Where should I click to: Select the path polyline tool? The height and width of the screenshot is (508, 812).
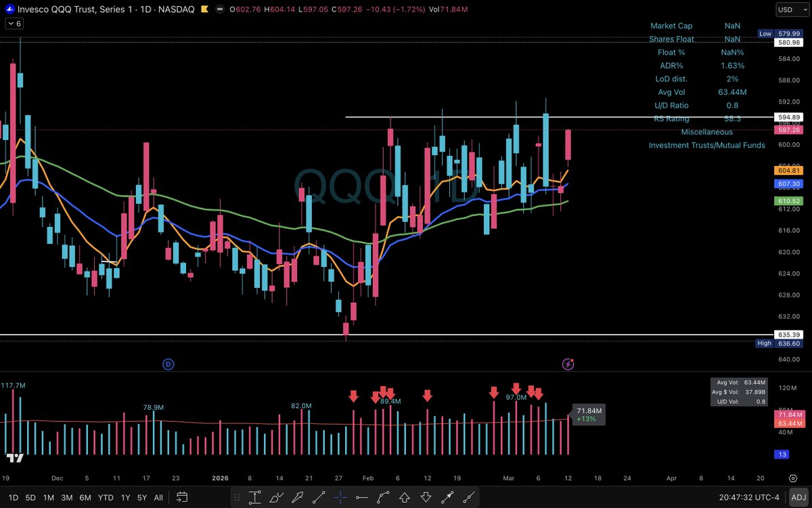384,497
